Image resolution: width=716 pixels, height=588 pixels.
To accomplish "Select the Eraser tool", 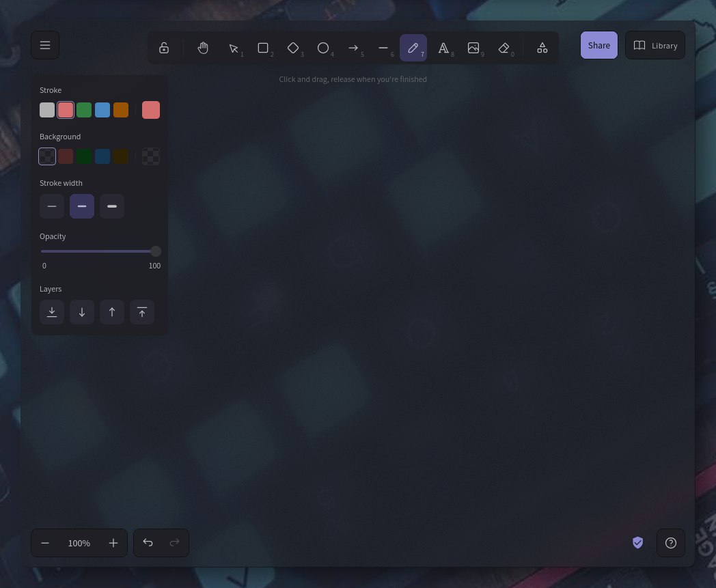I will 504,48.
